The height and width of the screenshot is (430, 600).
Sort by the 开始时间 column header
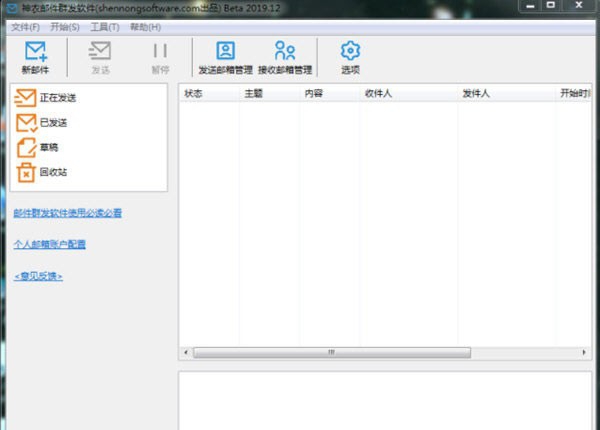tap(574, 93)
